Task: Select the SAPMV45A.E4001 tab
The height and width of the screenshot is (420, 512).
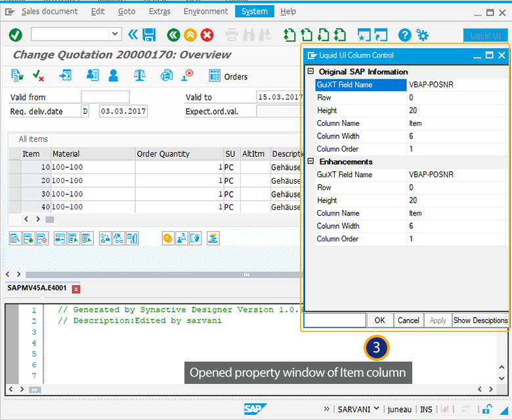Action: (37, 288)
